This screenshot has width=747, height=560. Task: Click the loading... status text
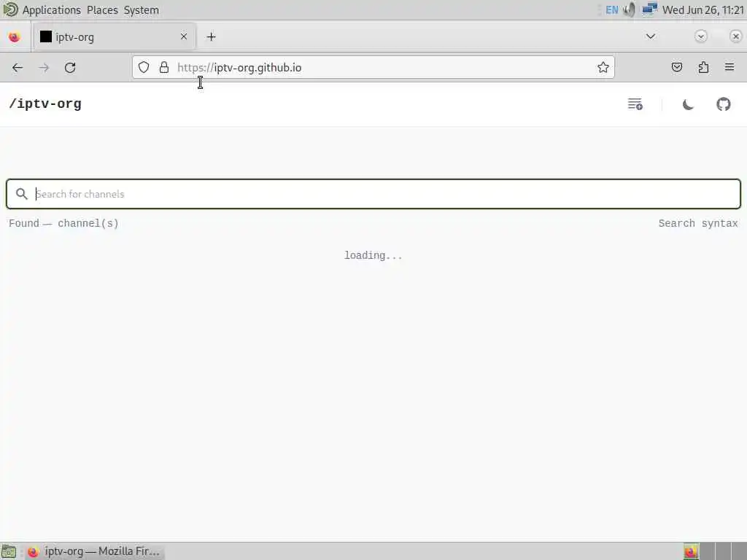[x=373, y=255]
